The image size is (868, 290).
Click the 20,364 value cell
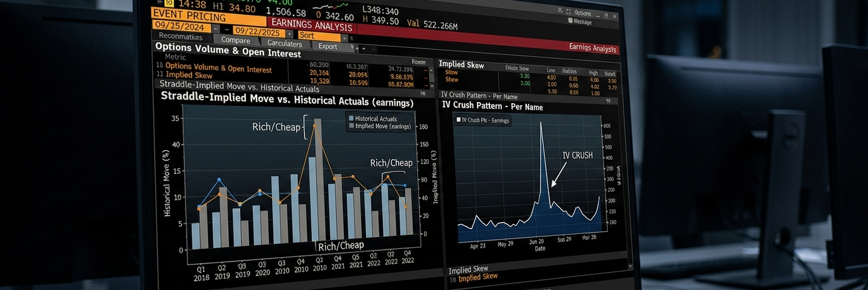(x=319, y=73)
